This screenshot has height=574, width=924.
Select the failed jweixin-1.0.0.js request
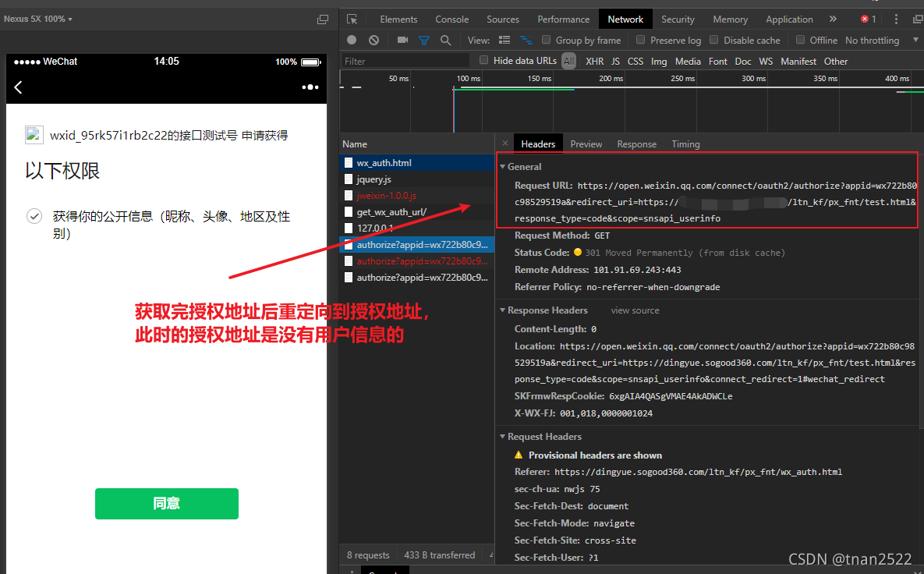pos(417,196)
